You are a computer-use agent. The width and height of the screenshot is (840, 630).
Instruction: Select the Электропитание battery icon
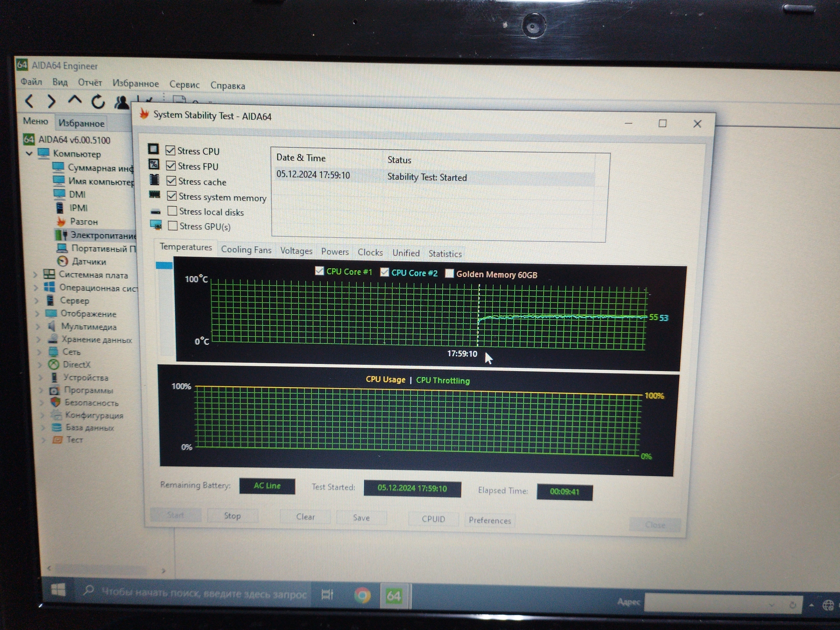[62, 235]
